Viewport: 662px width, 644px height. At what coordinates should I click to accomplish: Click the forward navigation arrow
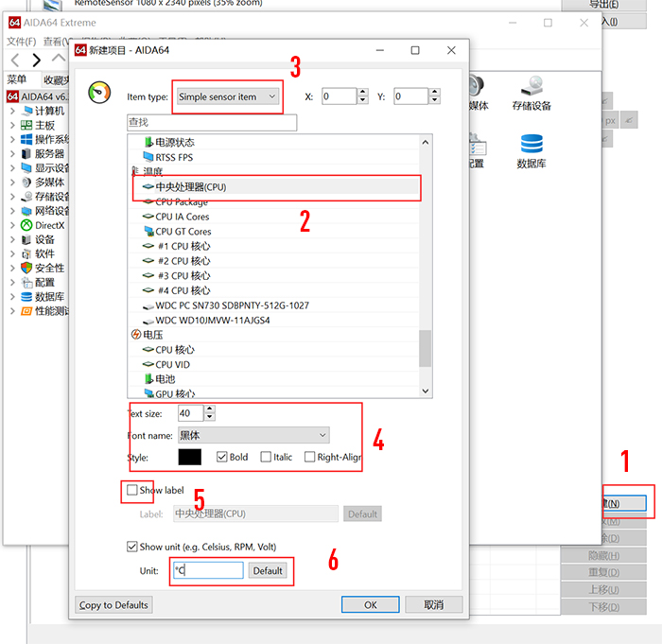(x=36, y=61)
